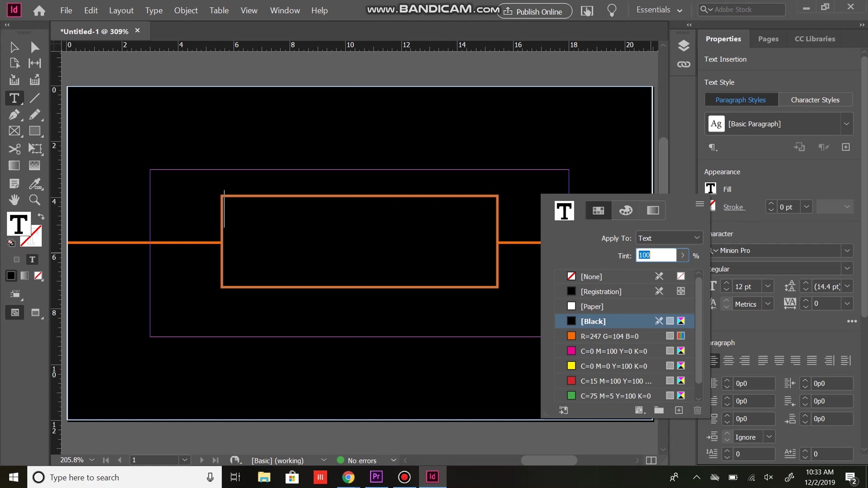Select the Rectangle tool
This screenshot has width=868, height=488.
click(35, 131)
